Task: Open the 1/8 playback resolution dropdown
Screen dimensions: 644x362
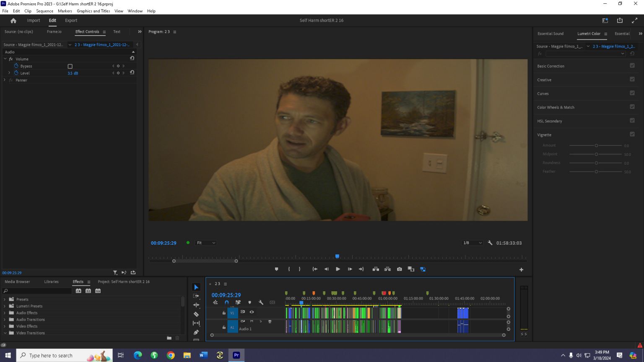Action: (x=472, y=243)
